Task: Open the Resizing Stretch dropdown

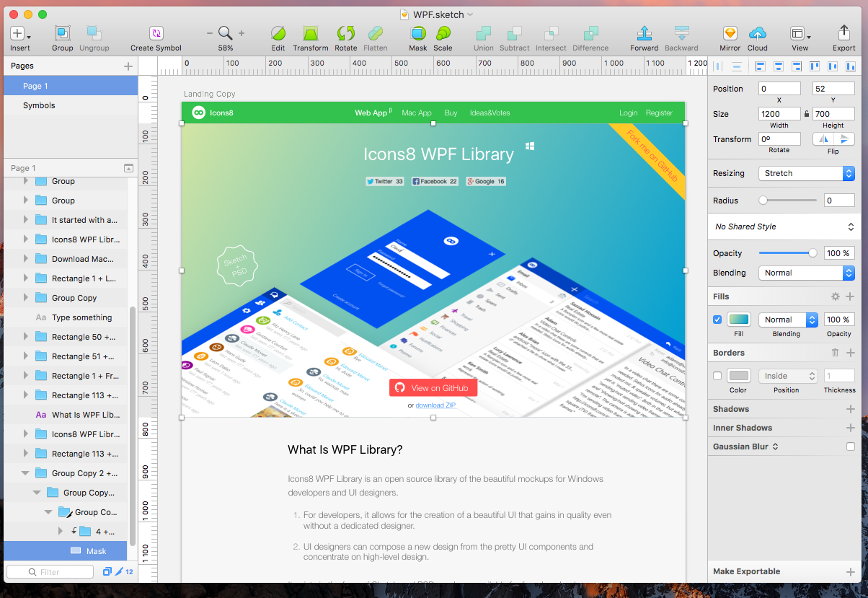Action: coord(807,173)
